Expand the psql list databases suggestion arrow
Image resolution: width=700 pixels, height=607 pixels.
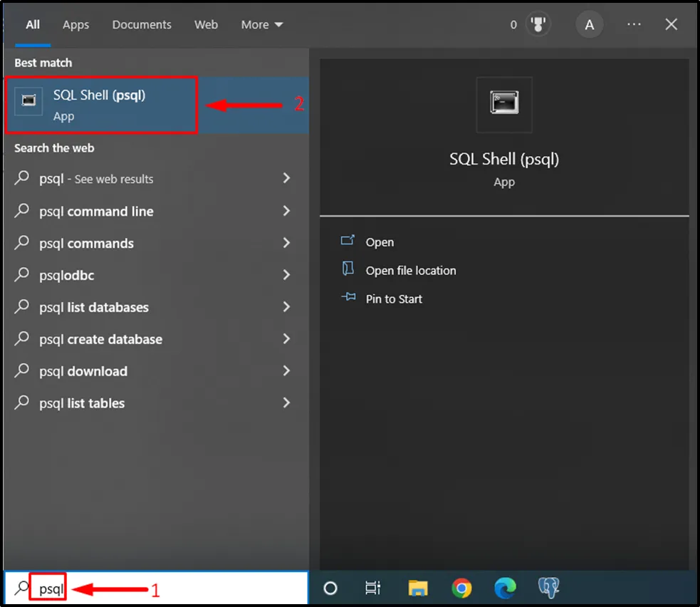pos(286,307)
